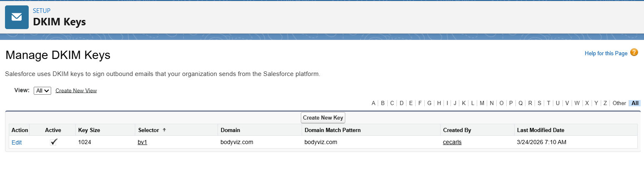Screen dimensions: 644x169
Task: Edit the bv1 DKIM key
Action: tap(17, 142)
